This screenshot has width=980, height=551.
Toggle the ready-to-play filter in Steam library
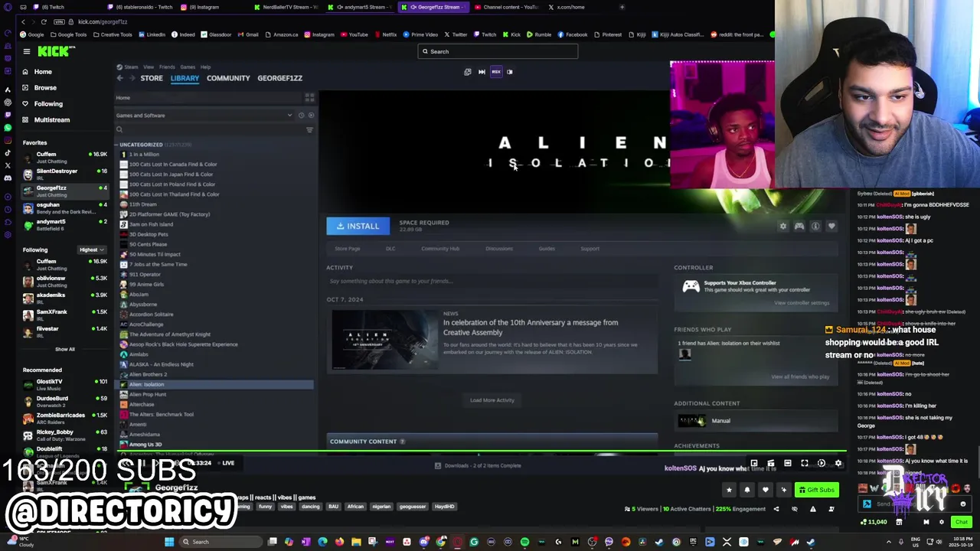[x=311, y=116]
